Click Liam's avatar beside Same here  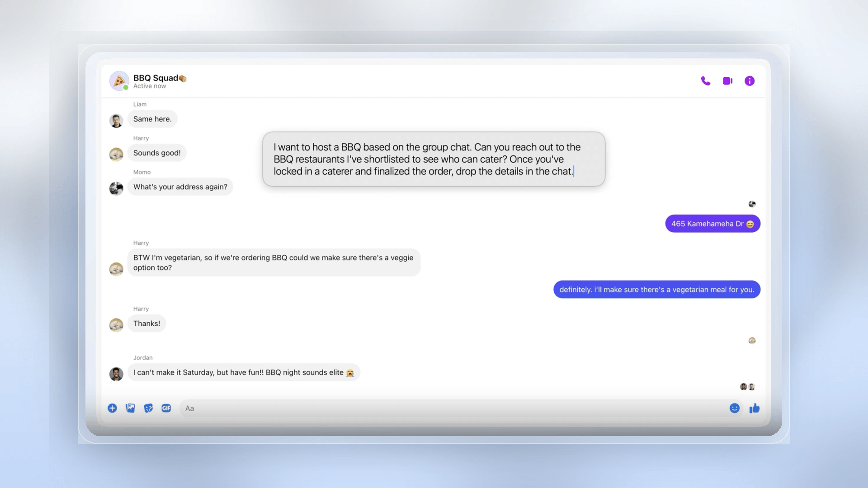tap(116, 121)
